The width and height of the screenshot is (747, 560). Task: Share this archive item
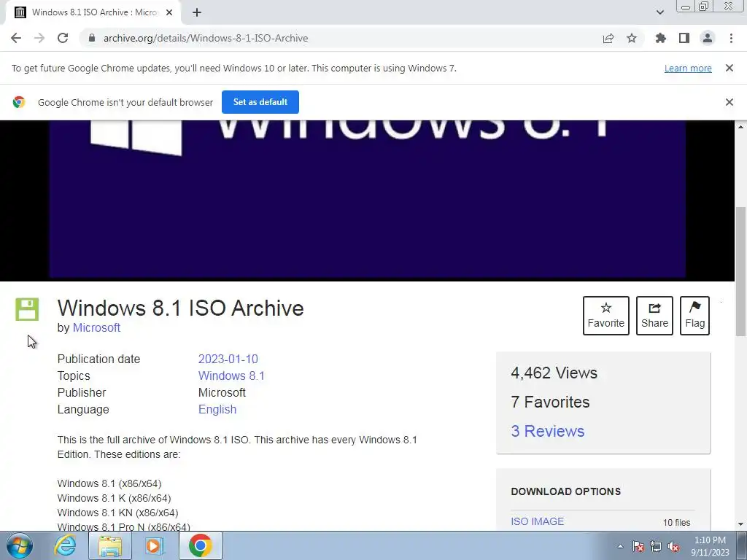[x=654, y=316]
